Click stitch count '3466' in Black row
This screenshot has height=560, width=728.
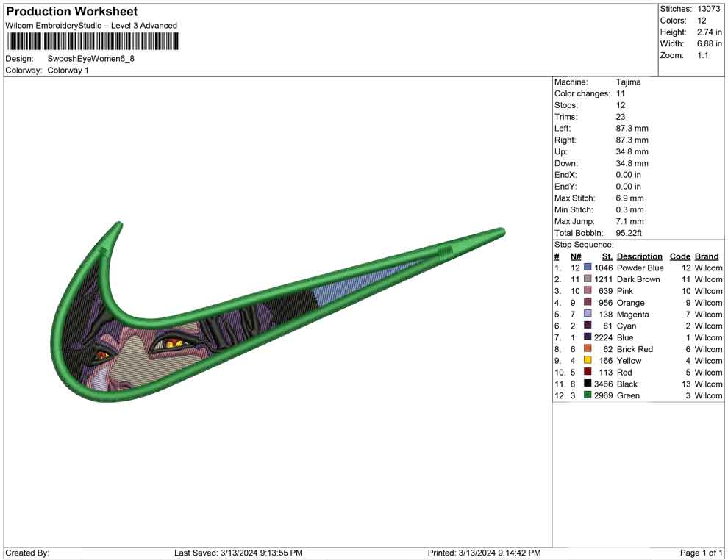[603, 384]
